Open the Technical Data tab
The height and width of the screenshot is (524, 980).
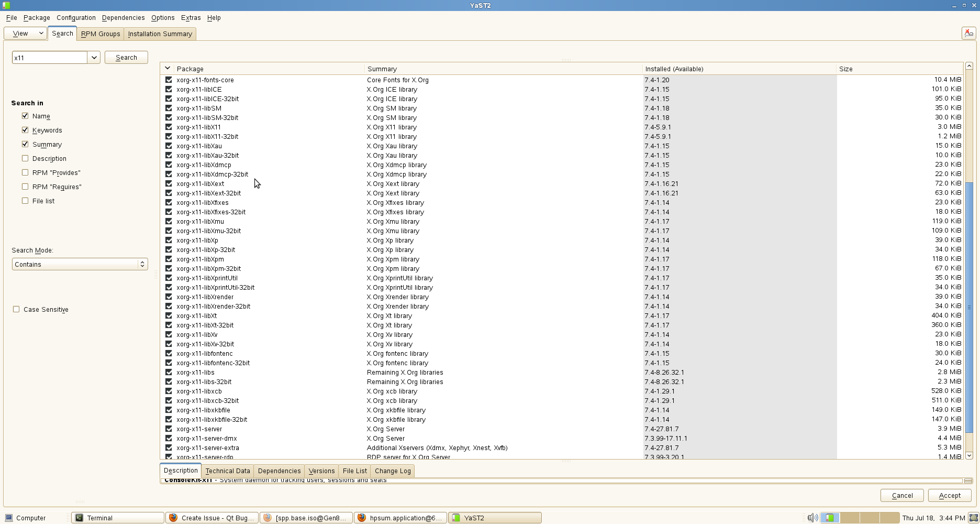click(x=228, y=471)
